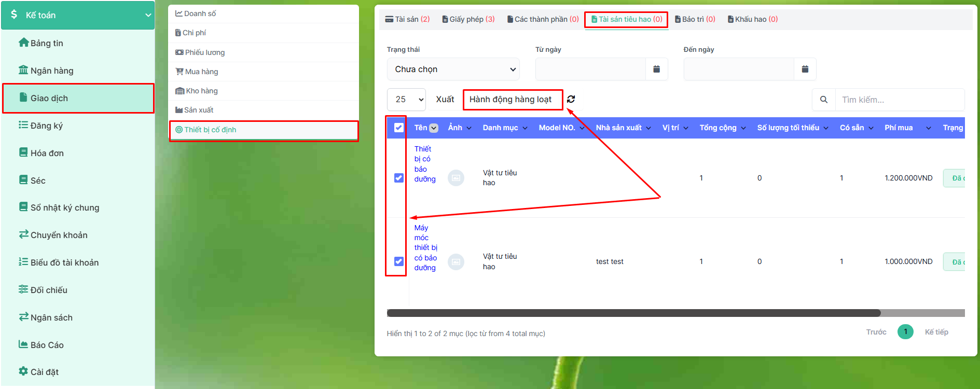The height and width of the screenshot is (389, 980).
Task: Open Máy móc thiết bị có bảo dưỡng link
Action: pos(425,247)
